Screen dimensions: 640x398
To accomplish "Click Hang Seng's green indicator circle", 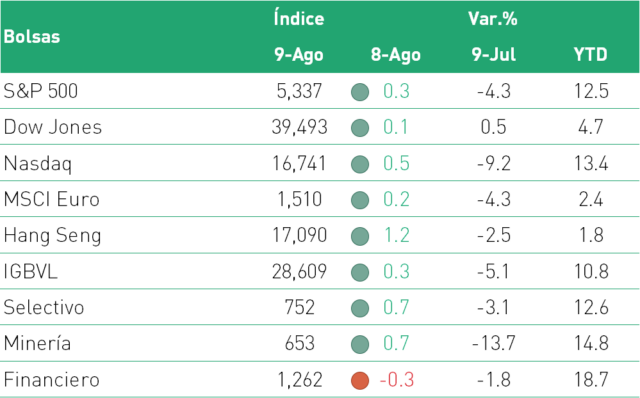I will click(x=360, y=236).
